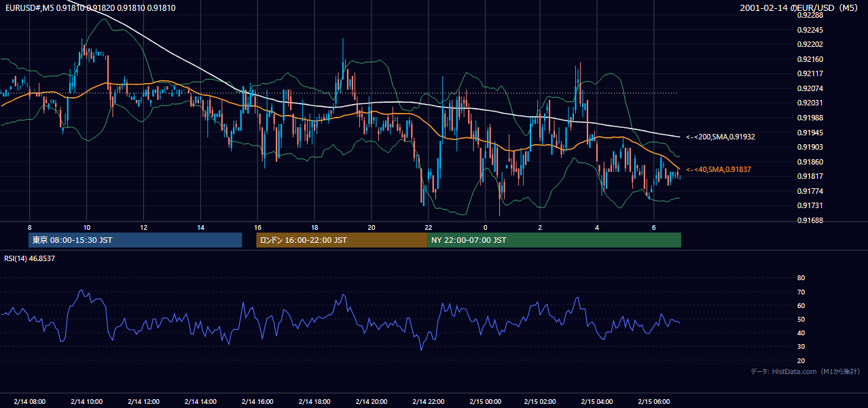Click the 2/15 02:00 time label

point(541,401)
